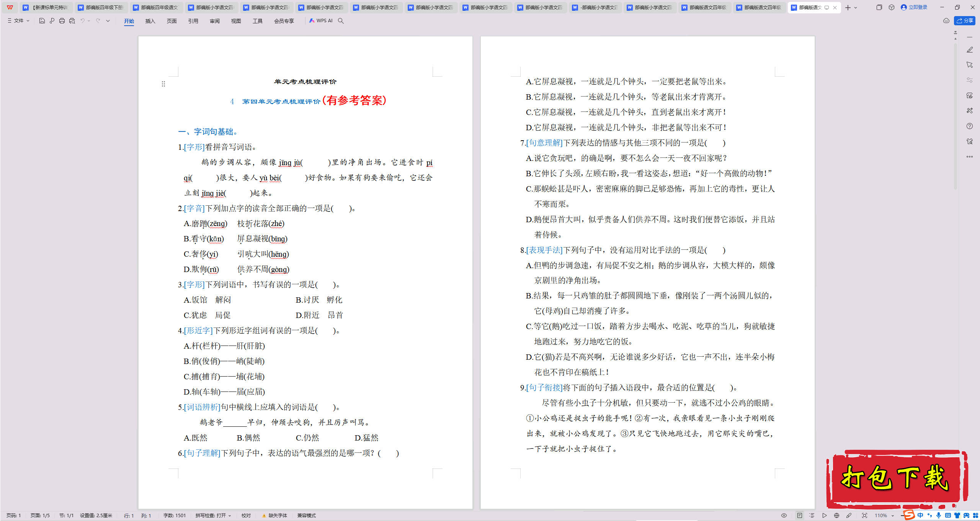Click the paragraph drag handle icon
Screen dimensions: 980x521
coord(163,84)
